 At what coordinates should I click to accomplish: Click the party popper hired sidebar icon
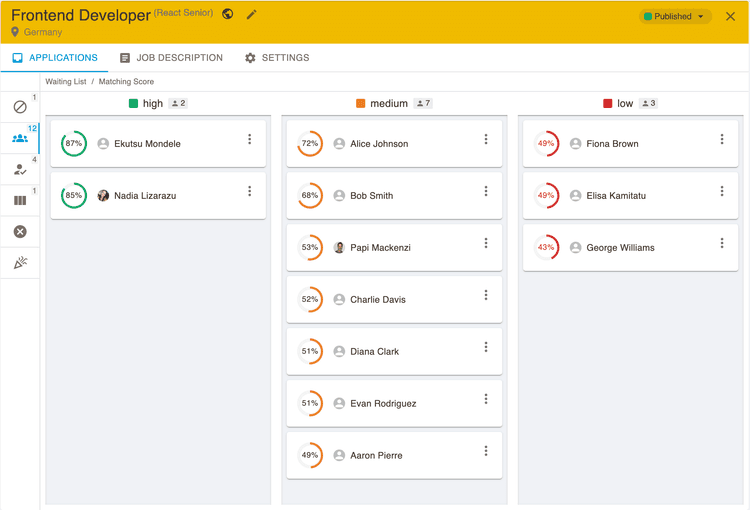20,263
